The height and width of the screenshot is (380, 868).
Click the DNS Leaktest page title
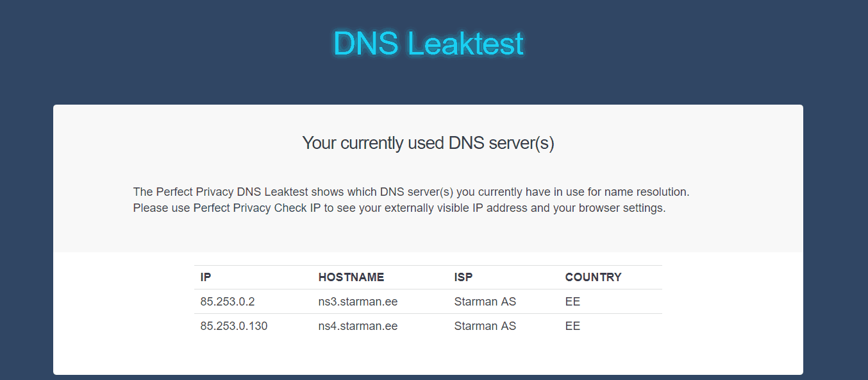coord(428,42)
